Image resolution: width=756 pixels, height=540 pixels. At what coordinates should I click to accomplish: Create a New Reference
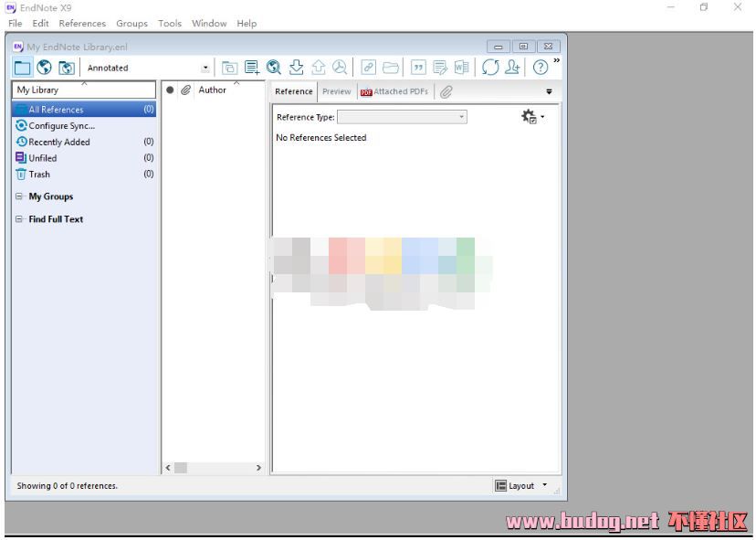pyautogui.click(x=252, y=68)
